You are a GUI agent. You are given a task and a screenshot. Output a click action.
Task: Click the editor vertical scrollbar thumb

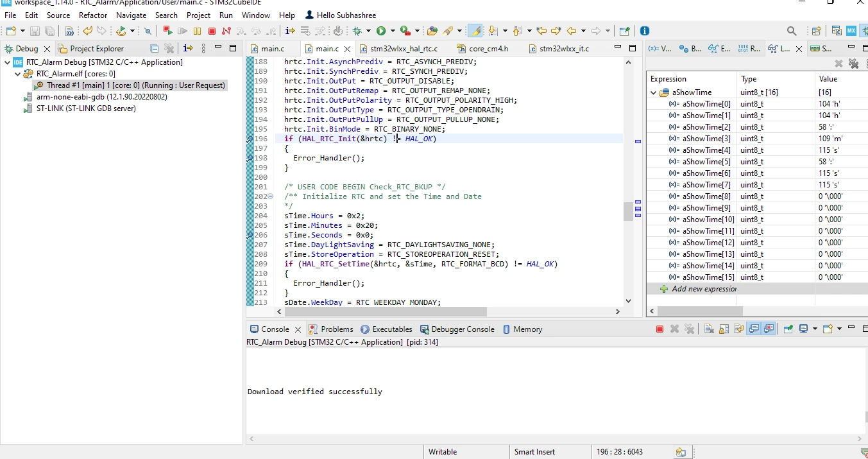[627, 211]
